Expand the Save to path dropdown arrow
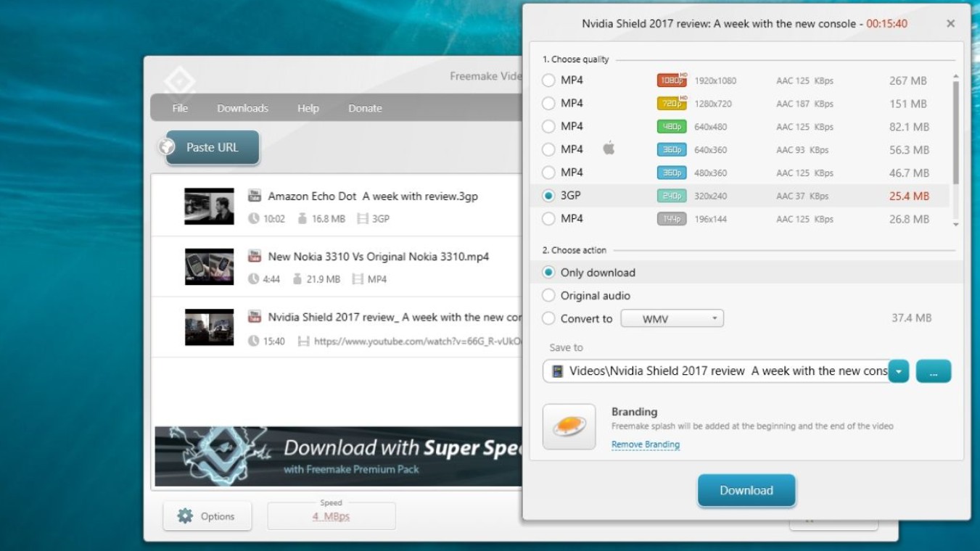 [898, 371]
